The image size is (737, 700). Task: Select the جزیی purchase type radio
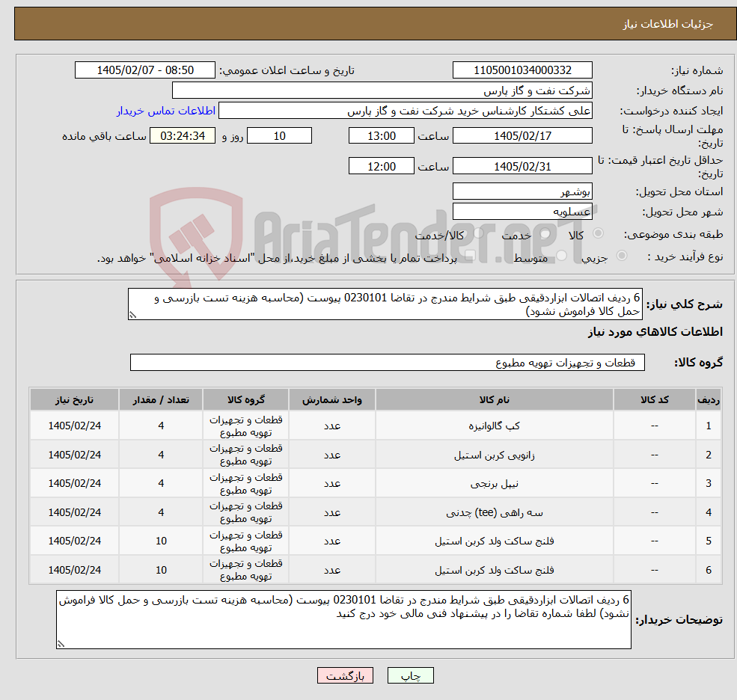point(621,256)
